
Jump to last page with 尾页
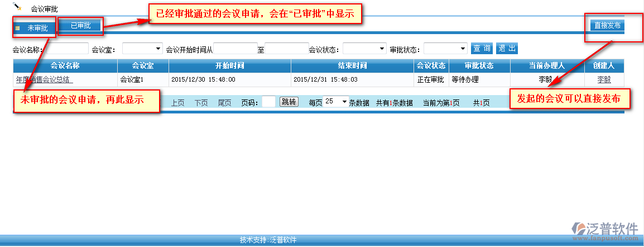(x=225, y=103)
